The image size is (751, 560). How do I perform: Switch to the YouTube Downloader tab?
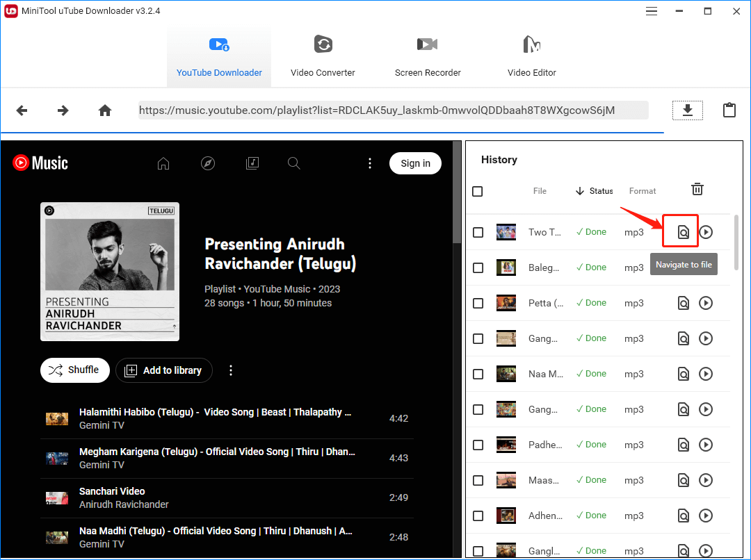click(x=219, y=56)
